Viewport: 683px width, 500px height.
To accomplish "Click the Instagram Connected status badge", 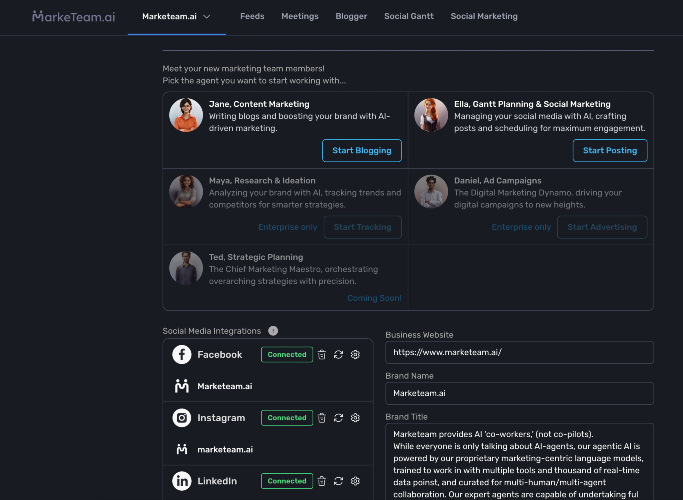I will tap(287, 418).
